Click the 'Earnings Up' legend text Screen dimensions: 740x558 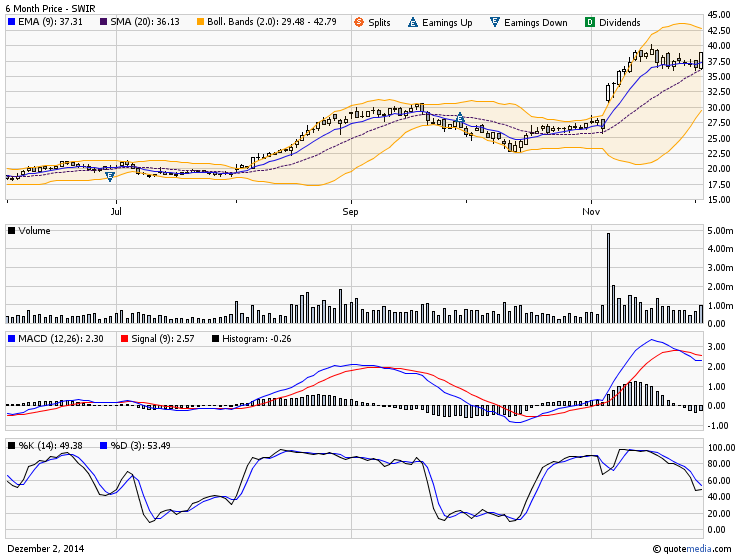click(x=447, y=22)
